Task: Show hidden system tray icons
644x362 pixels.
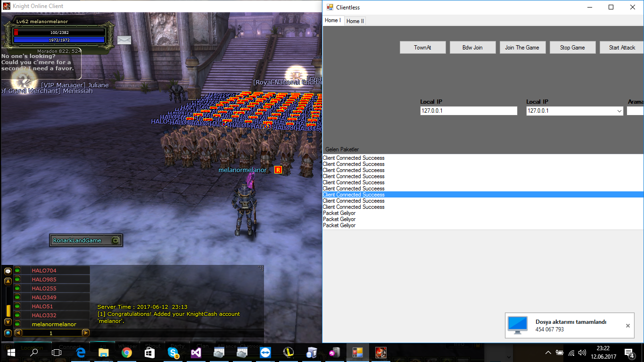Action: coord(548,352)
